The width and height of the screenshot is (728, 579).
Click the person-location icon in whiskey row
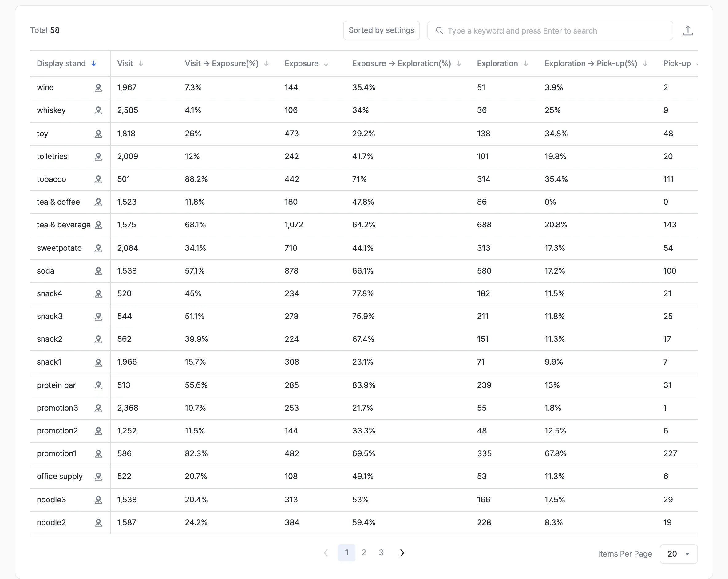coord(98,110)
